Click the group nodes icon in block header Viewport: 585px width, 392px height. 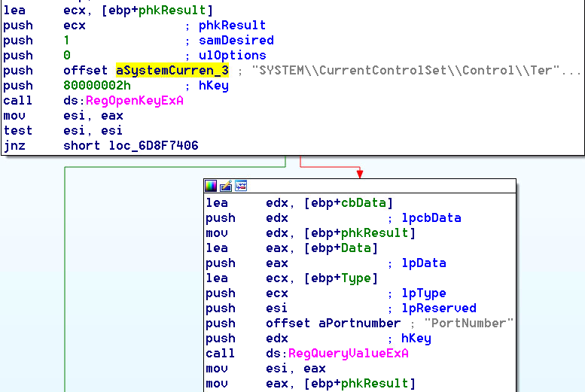click(x=241, y=186)
